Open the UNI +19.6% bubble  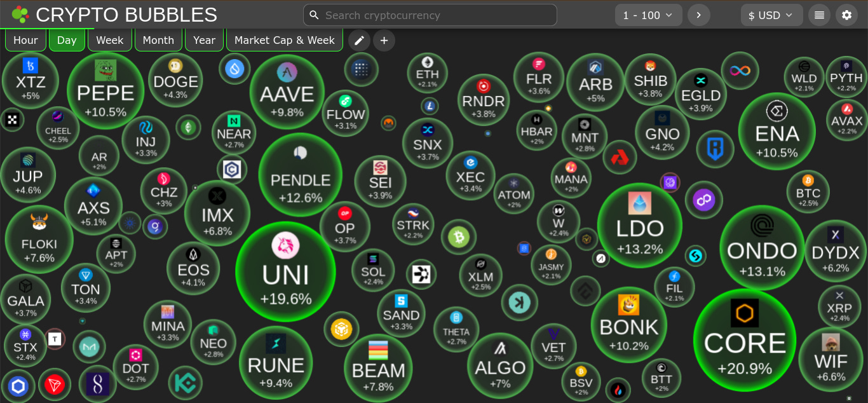pyautogui.click(x=285, y=271)
